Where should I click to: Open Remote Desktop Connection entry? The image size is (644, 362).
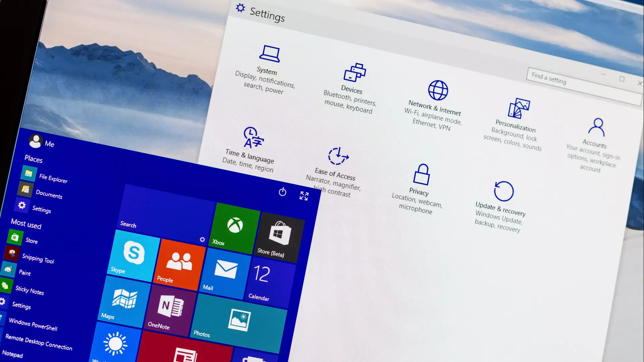coord(39,342)
